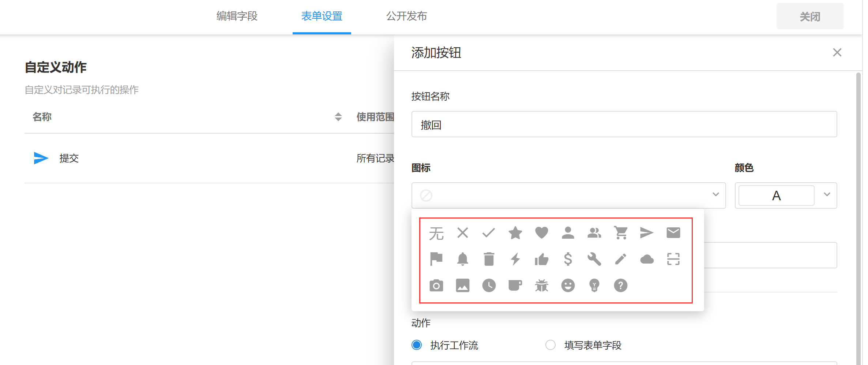Sort the list by 名称 column

338,117
